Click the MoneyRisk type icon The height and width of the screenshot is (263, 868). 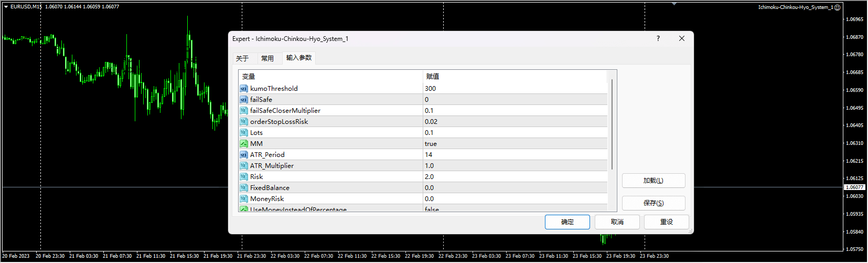pyautogui.click(x=244, y=199)
